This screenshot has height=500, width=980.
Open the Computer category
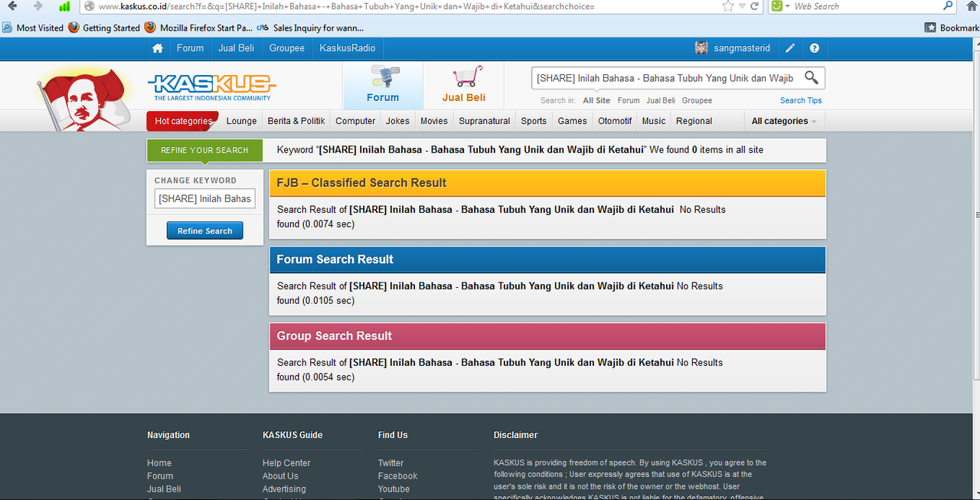pyautogui.click(x=355, y=121)
